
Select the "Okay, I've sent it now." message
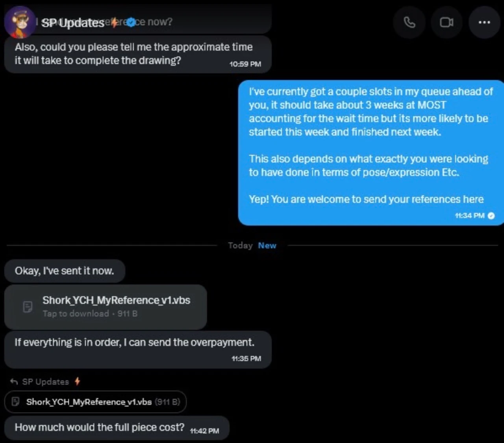tap(65, 271)
